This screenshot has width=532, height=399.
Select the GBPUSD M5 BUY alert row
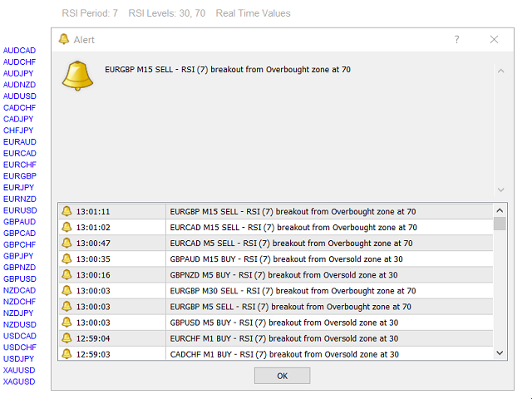[x=283, y=322]
